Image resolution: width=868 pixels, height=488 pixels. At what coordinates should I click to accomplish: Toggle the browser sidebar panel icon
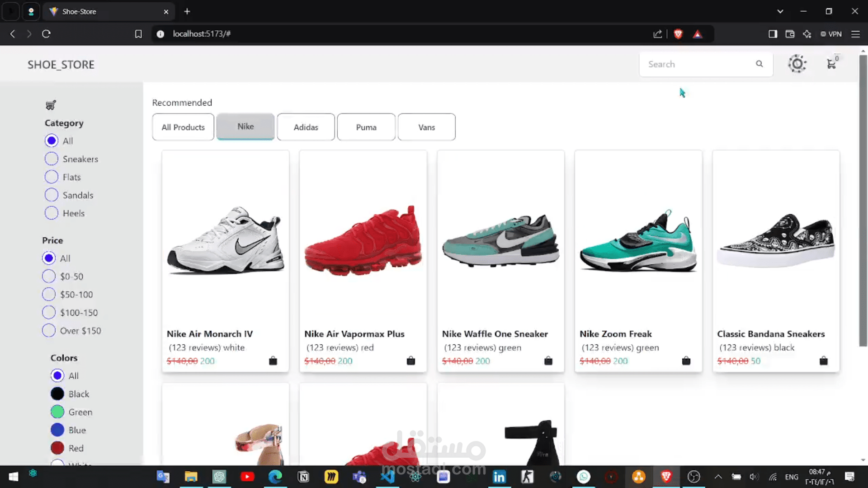tap(773, 34)
